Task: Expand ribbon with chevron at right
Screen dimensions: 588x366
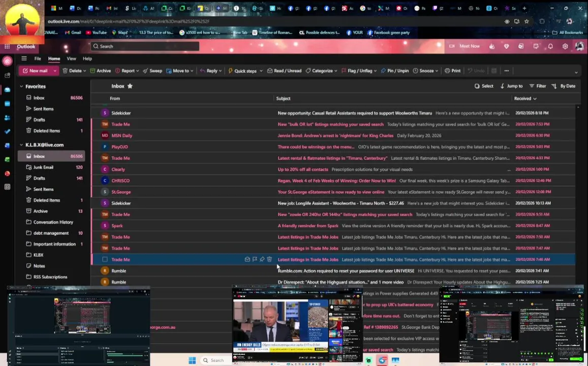Action: [576, 72]
